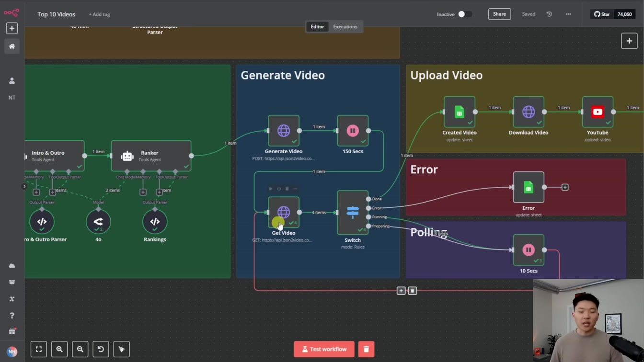
Task: Select the Download Video HTTP node
Action: [529, 112]
